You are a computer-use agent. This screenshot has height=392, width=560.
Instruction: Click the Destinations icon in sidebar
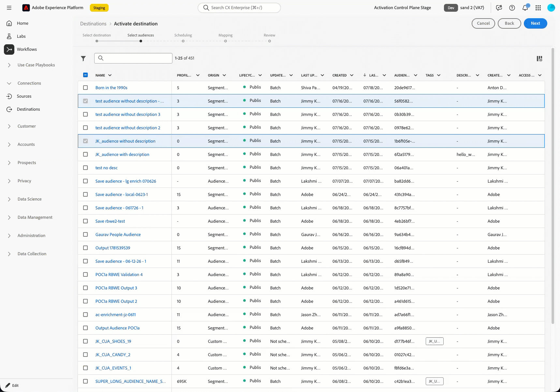point(9,109)
